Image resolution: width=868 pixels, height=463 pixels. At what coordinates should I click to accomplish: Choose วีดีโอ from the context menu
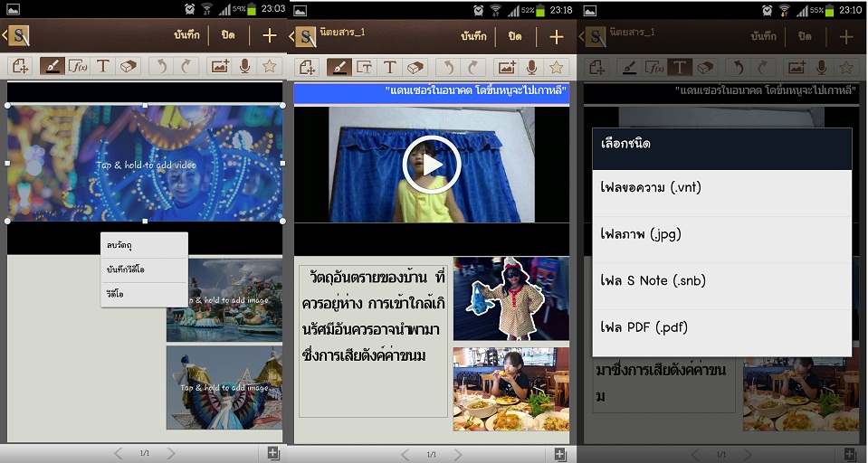click(144, 294)
